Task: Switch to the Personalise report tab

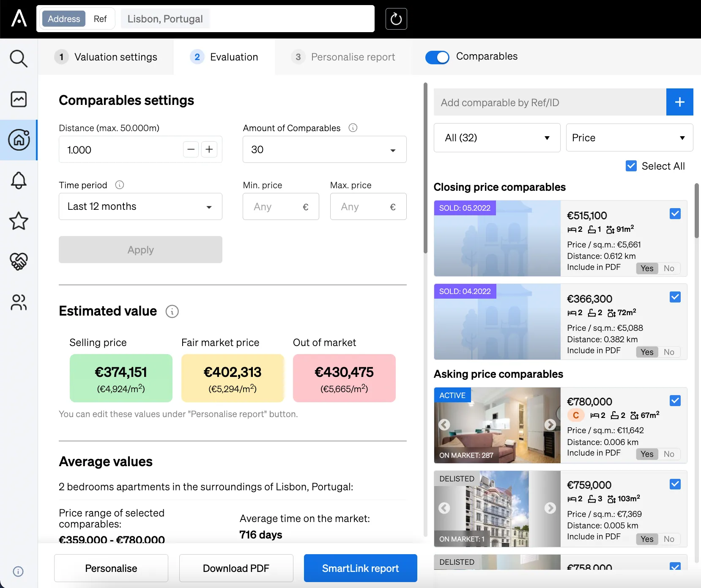Action: [343, 57]
